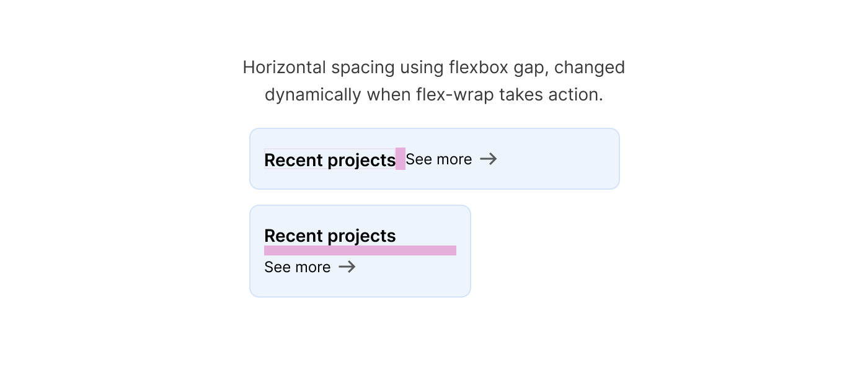Click the word "more" in the top card link
This screenshot has width=868, height=372.
454,159
